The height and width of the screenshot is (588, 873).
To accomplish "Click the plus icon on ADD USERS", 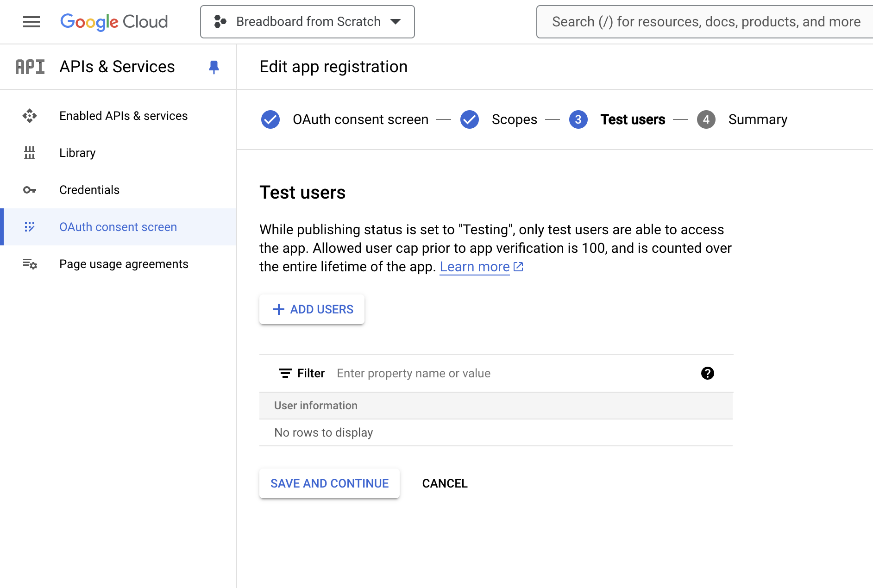I will (278, 309).
